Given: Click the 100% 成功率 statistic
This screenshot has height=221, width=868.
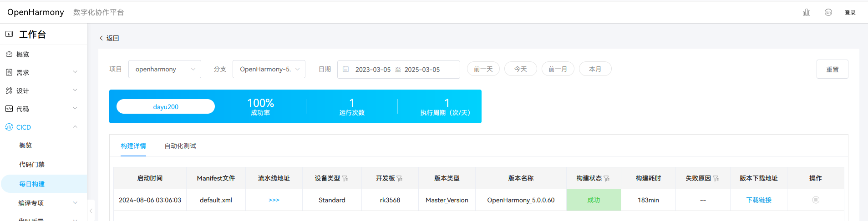Looking at the screenshot, I should pyautogui.click(x=260, y=106).
